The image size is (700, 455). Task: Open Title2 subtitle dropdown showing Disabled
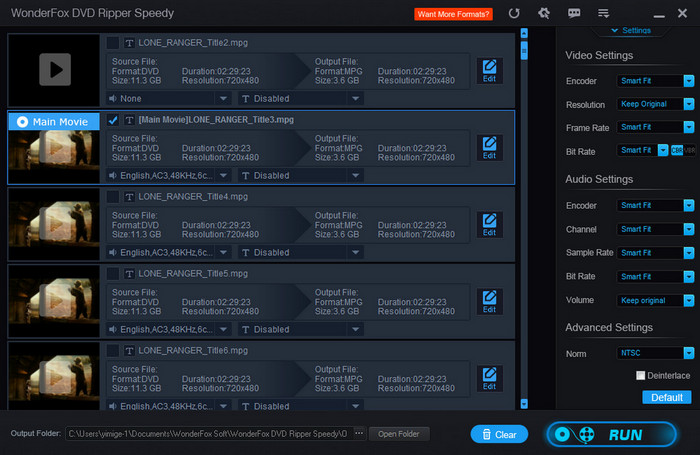[301, 99]
